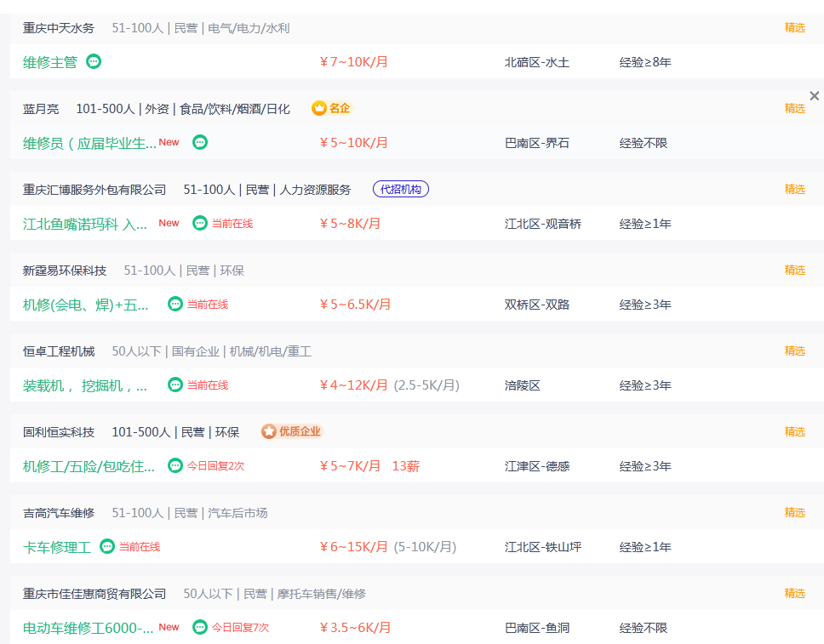Viewport: 824px width, 644px height.
Task: Open chat icon for 机修(会电、焊) job
Action: pyautogui.click(x=175, y=305)
